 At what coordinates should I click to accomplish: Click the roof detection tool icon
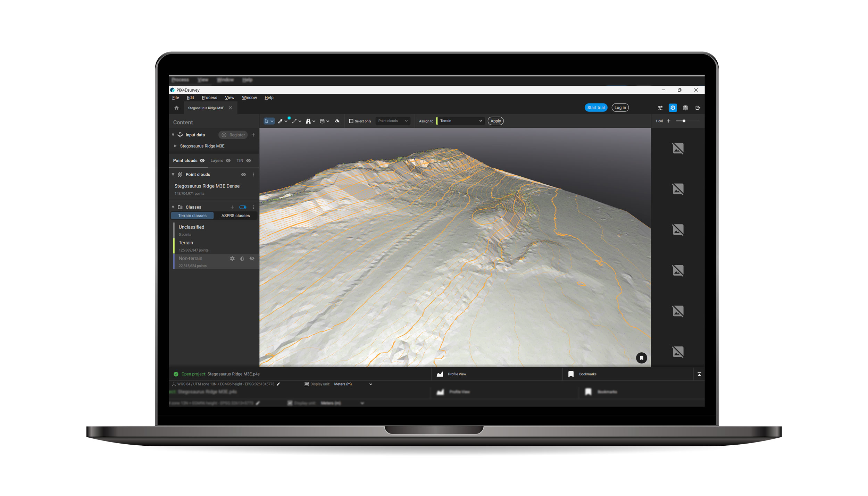pos(337,121)
